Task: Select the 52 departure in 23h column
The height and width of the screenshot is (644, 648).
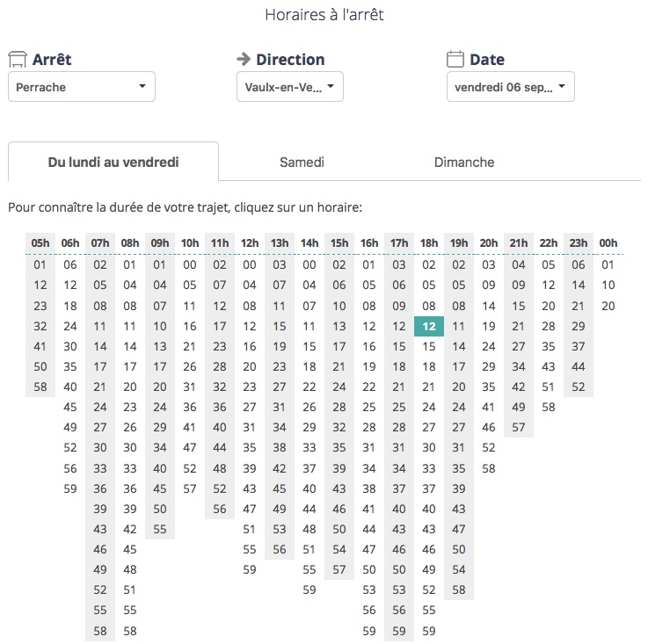Action: pyautogui.click(x=579, y=387)
